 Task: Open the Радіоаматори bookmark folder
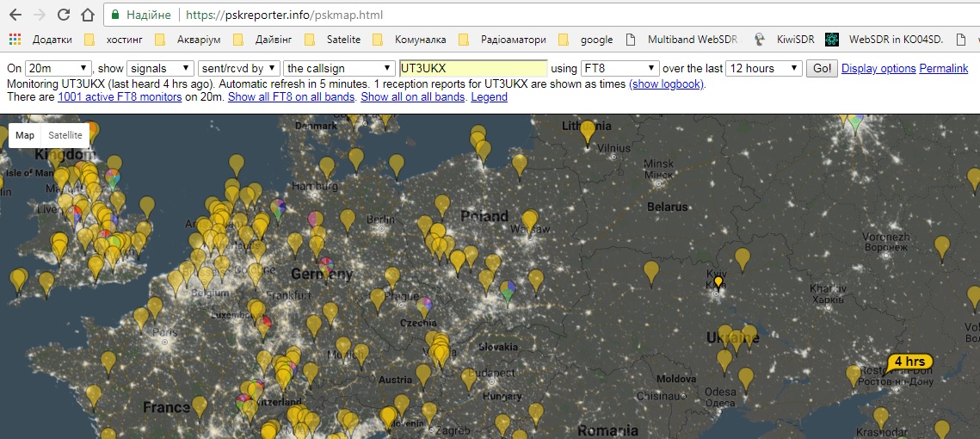point(504,39)
